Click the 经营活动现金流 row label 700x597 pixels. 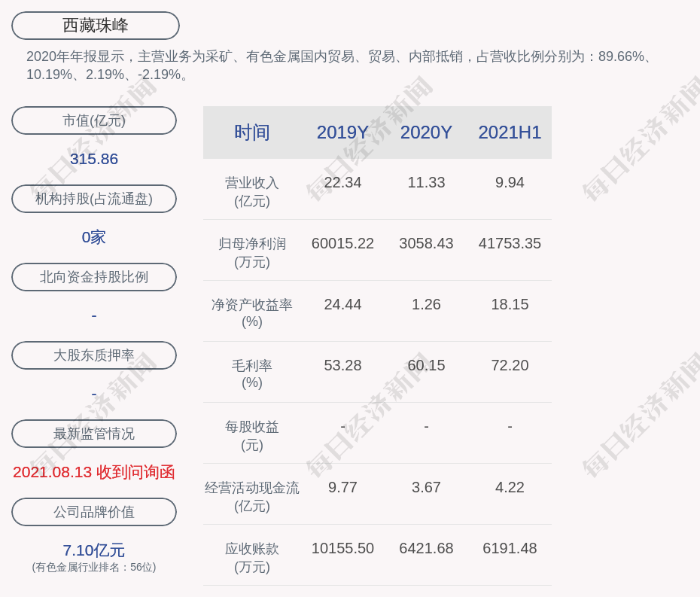pyautogui.click(x=252, y=496)
